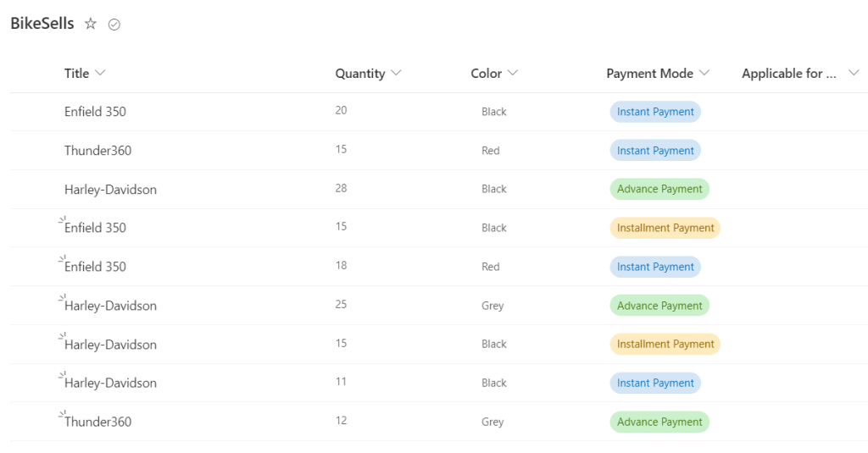The image size is (868, 453).
Task: Click the Payment Mode column header label
Action: pyautogui.click(x=649, y=74)
